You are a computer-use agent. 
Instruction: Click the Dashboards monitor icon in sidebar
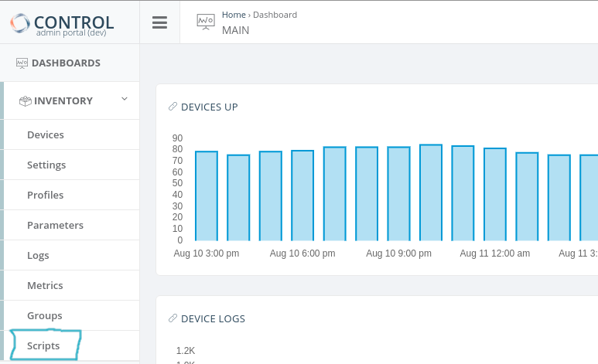coord(22,63)
